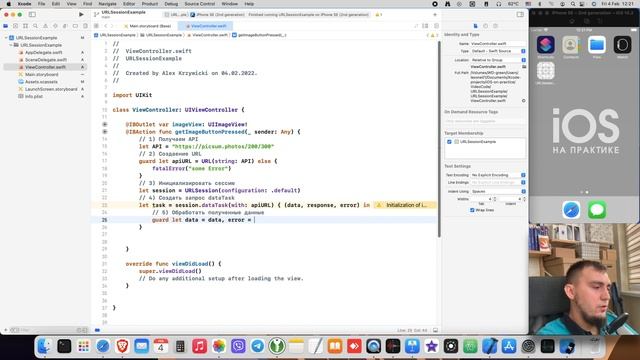Switch to ViewController.swift editor tab
640x360 pixels.
(x=206, y=26)
